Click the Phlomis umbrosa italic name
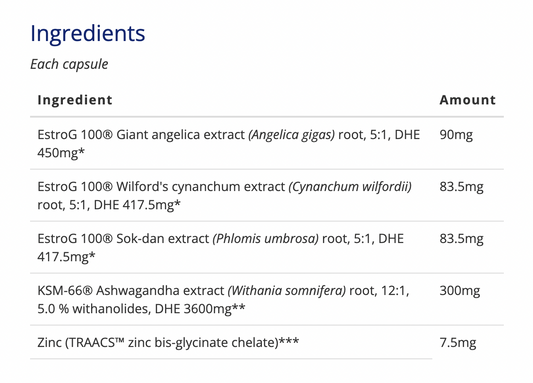The image size is (533, 383). click(x=265, y=239)
